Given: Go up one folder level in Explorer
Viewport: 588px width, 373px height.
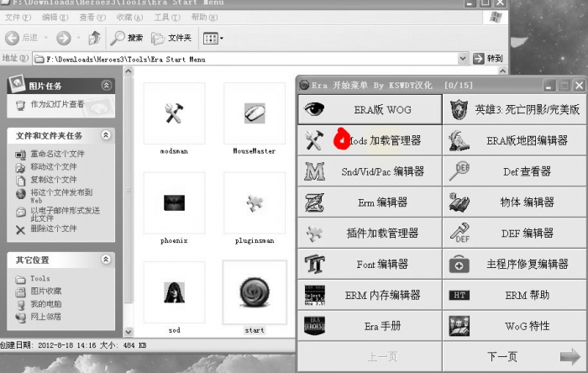Looking at the screenshot, I should coord(94,38).
